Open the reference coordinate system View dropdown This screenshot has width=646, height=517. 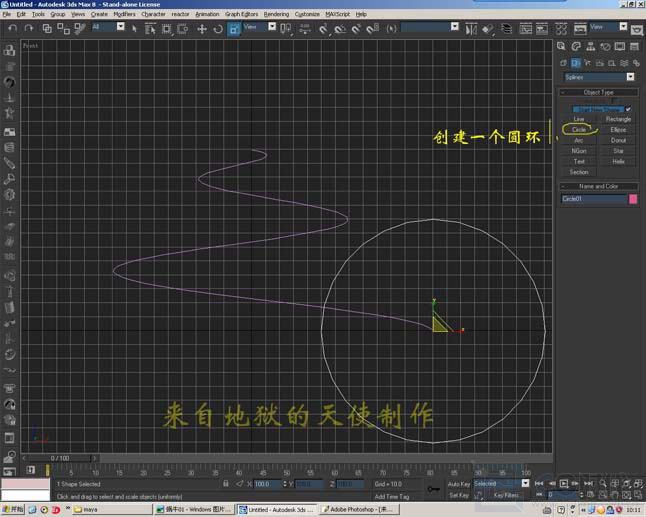[x=272, y=27]
